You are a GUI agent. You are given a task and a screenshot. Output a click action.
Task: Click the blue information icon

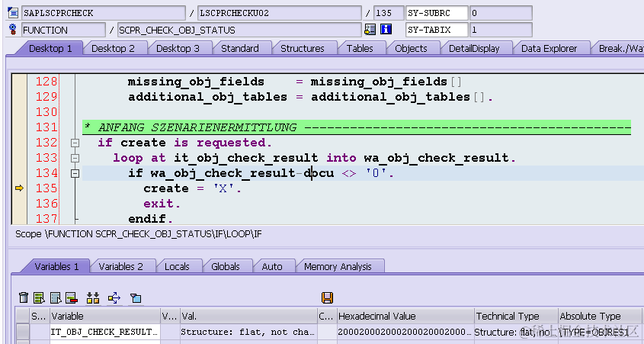coord(386,29)
